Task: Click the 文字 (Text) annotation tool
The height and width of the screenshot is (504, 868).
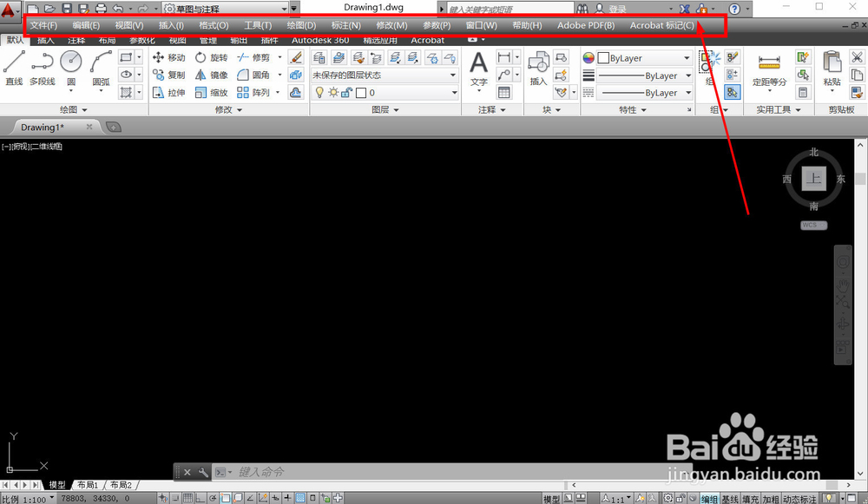Action: (479, 69)
